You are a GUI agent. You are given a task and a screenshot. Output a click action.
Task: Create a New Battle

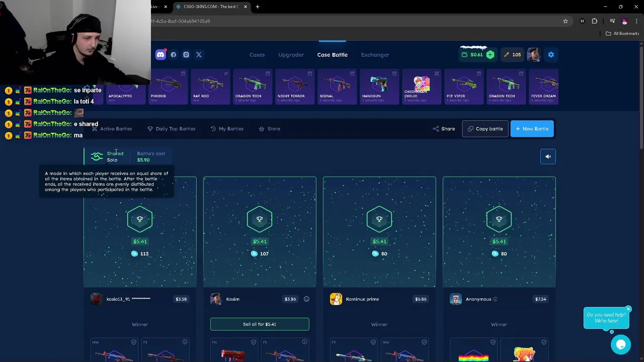pyautogui.click(x=532, y=129)
